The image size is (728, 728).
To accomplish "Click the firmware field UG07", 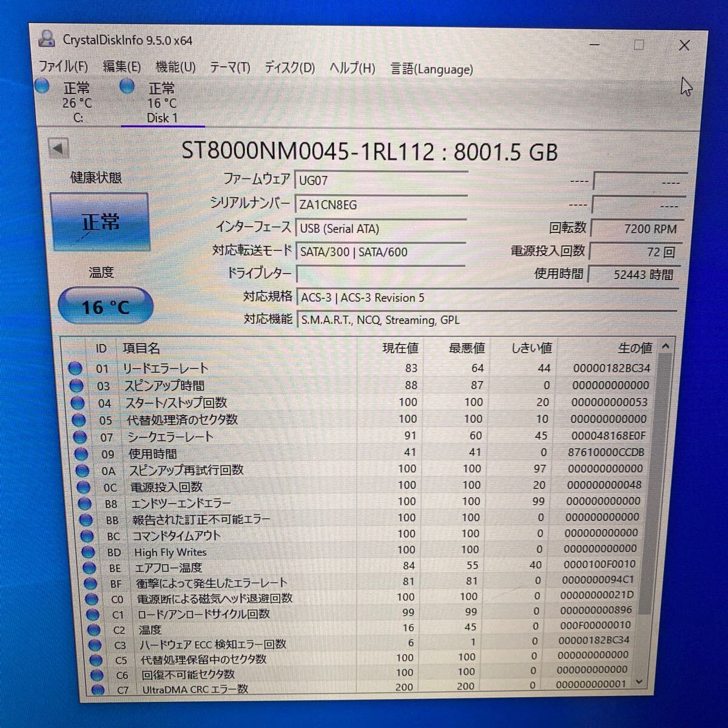I will (381, 180).
